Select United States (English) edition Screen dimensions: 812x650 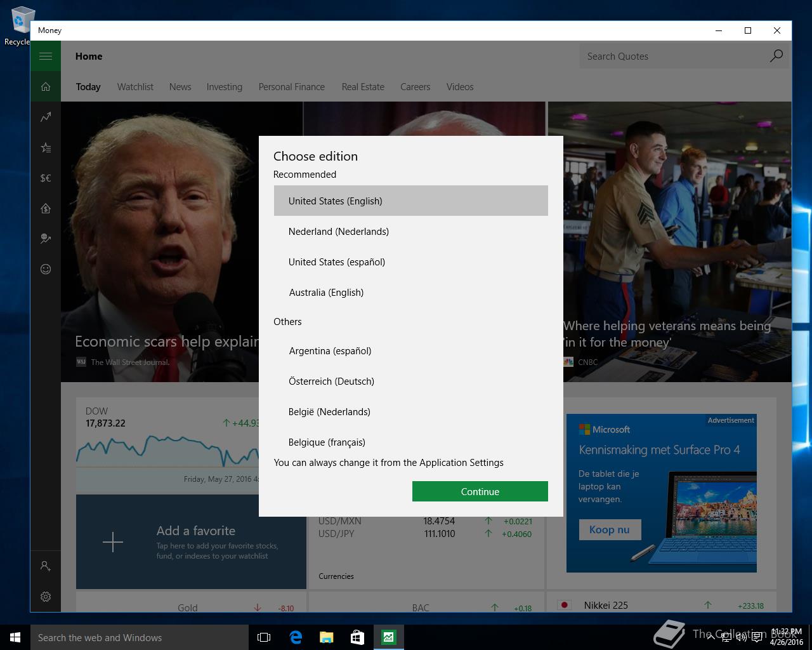411,201
